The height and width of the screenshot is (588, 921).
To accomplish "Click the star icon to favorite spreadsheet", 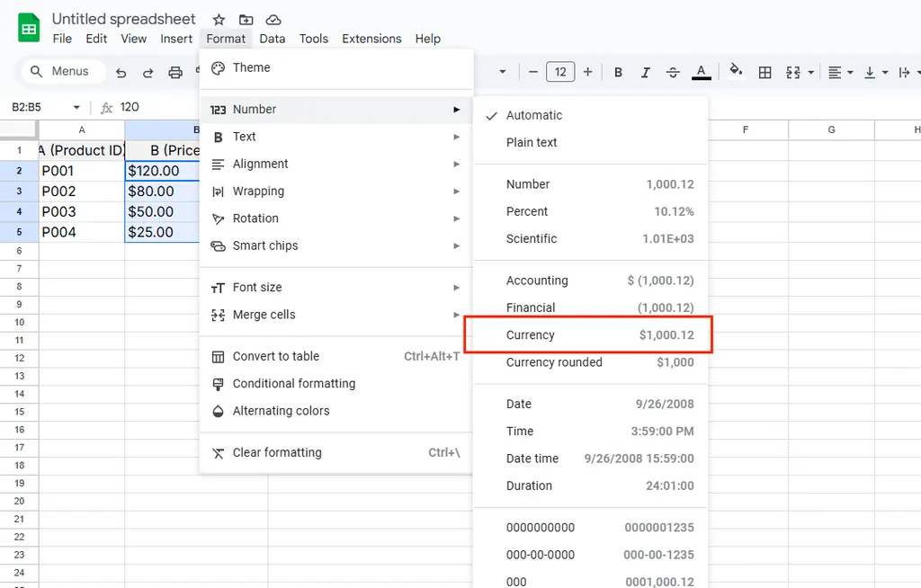I will pos(219,20).
